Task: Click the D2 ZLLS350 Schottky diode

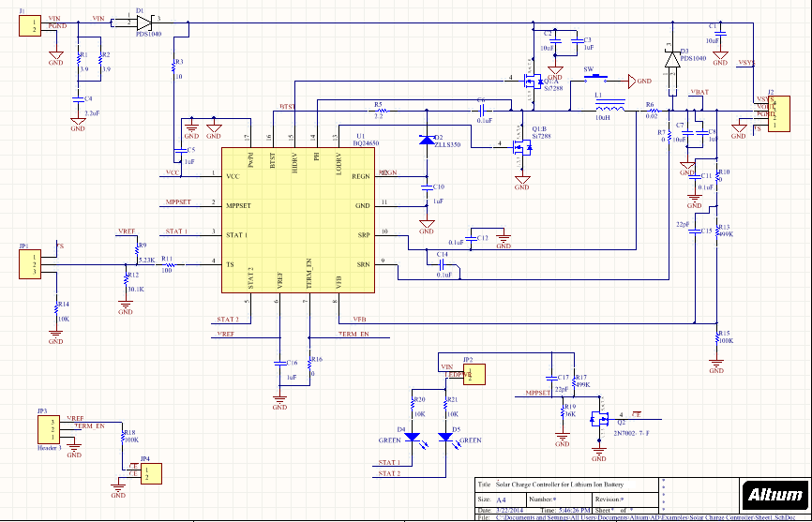Action: click(427, 140)
